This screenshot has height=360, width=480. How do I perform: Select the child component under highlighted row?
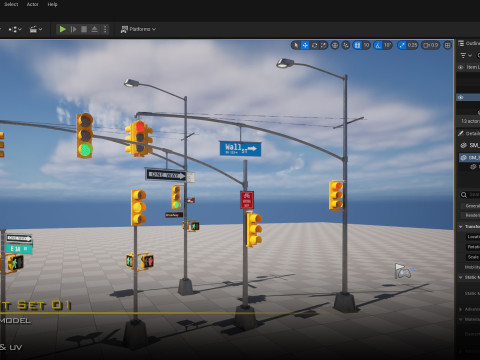coord(474,167)
